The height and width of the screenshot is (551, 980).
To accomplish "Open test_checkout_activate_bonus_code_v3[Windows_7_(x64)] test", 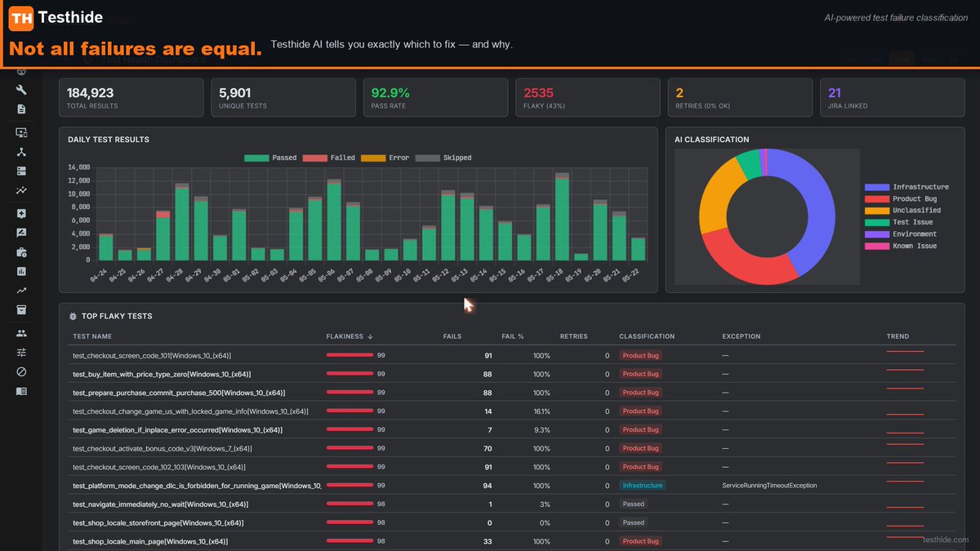I will (163, 448).
